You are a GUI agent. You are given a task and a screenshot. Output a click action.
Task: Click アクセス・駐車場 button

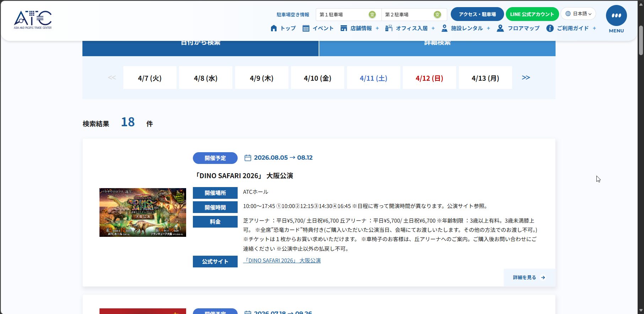(477, 14)
